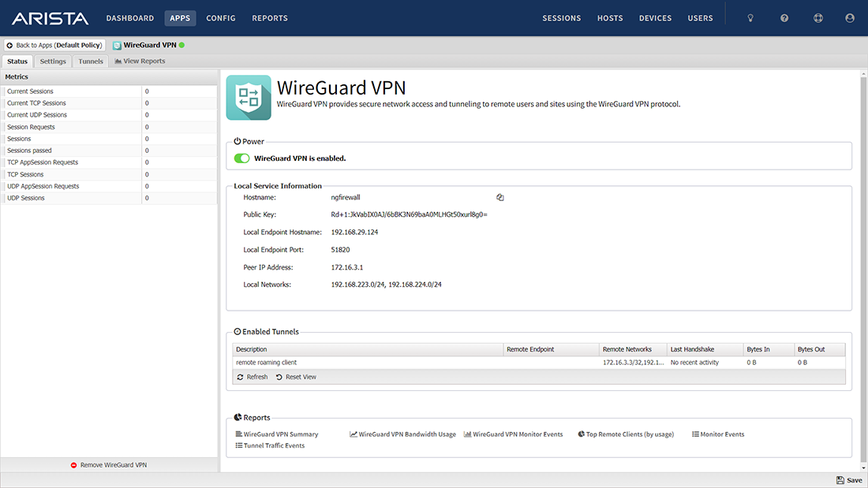Sort tunnels by Remote Endpoint column
Viewport: 868px width, 488px height.
(x=551, y=350)
